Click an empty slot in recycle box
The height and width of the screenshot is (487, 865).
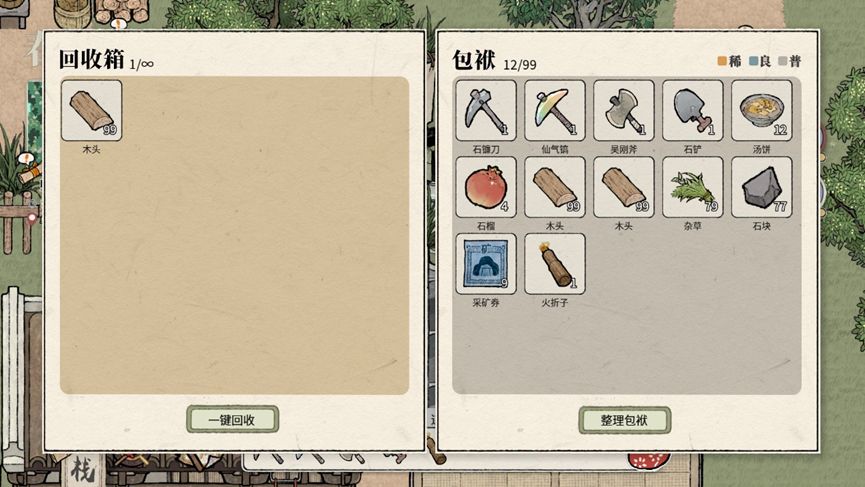click(161, 110)
